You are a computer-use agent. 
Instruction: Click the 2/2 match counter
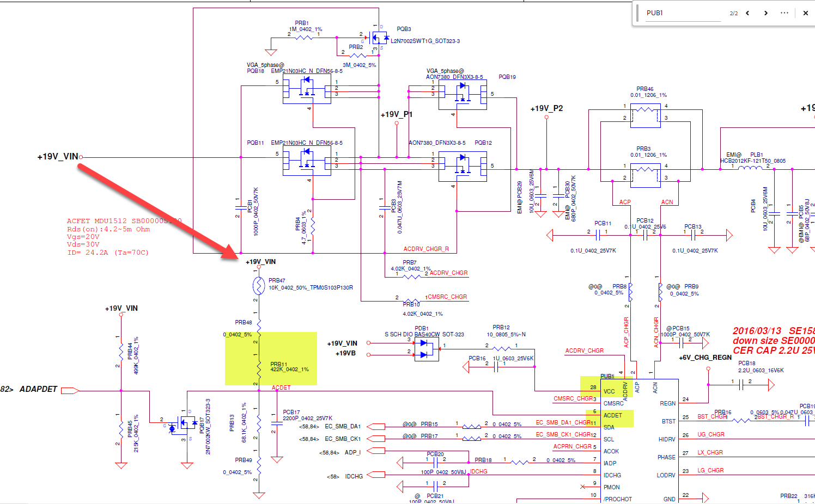734,13
